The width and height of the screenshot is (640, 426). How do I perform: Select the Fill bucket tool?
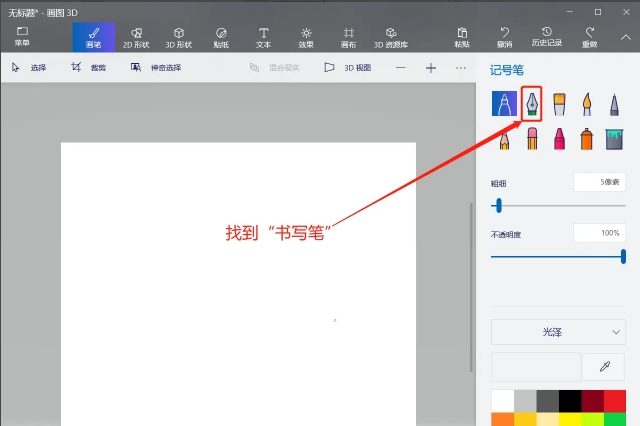tap(614, 139)
